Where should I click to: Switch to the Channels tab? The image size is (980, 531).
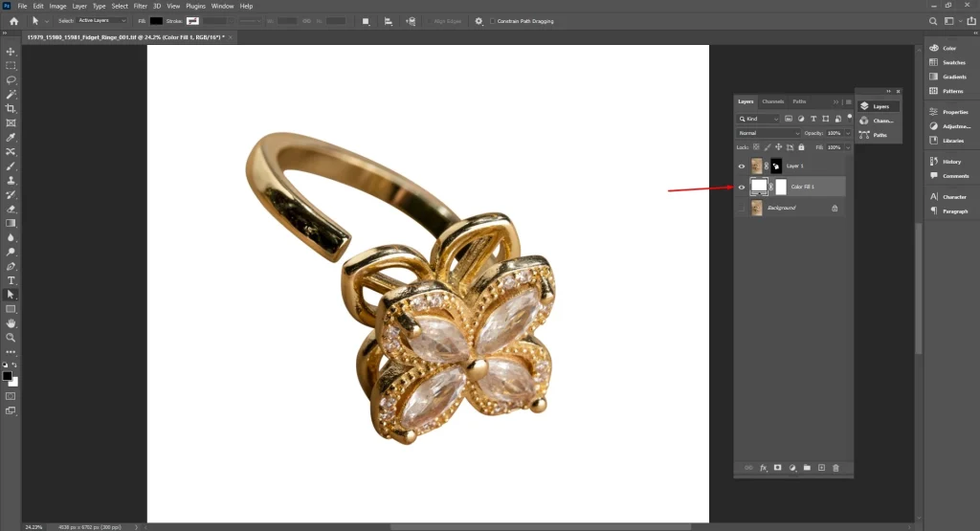772,101
